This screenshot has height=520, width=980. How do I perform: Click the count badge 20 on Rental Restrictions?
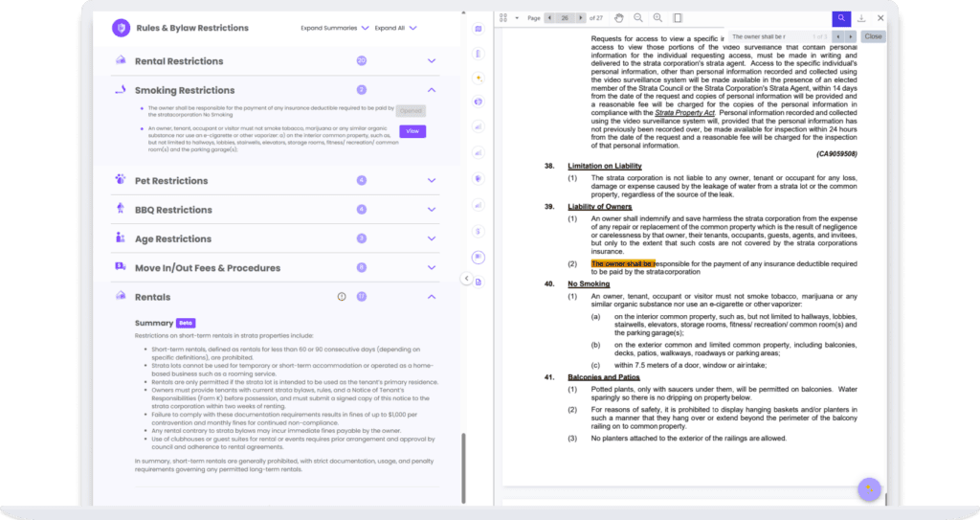(x=361, y=60)
